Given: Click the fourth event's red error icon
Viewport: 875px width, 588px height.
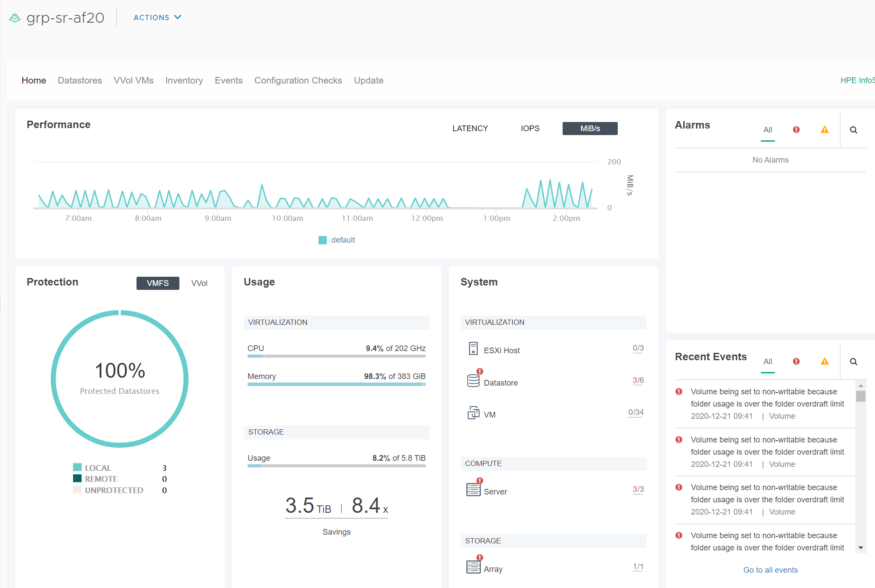Looking at the screenshot, I should click(x=679, y=536).
